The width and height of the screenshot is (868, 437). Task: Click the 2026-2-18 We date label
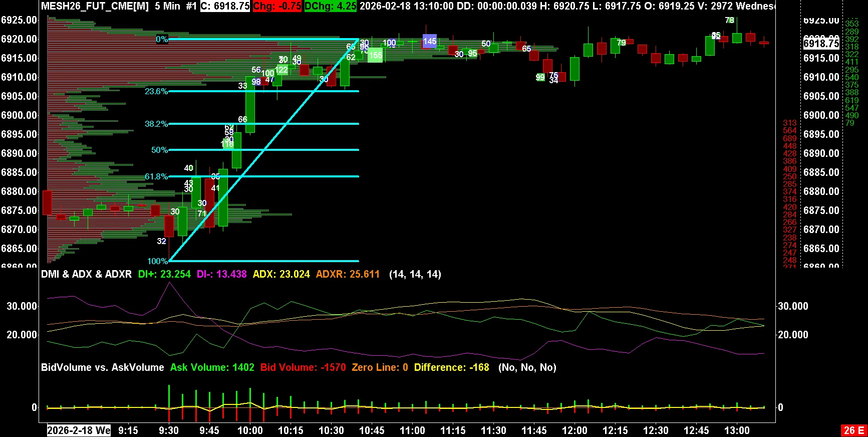click(x=79, y=430)
